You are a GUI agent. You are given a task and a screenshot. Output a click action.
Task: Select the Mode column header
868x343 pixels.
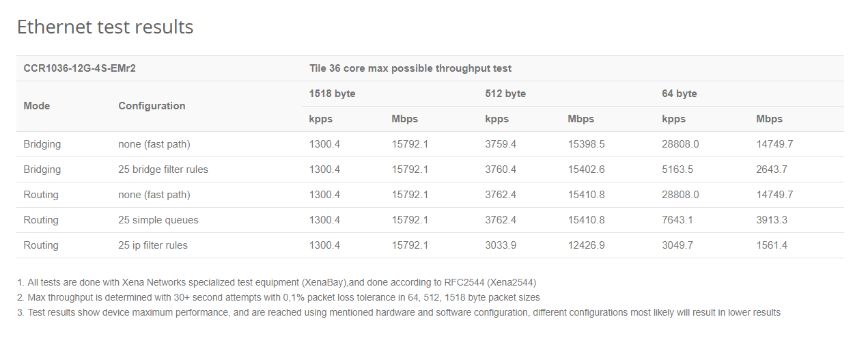click(37, 106)
